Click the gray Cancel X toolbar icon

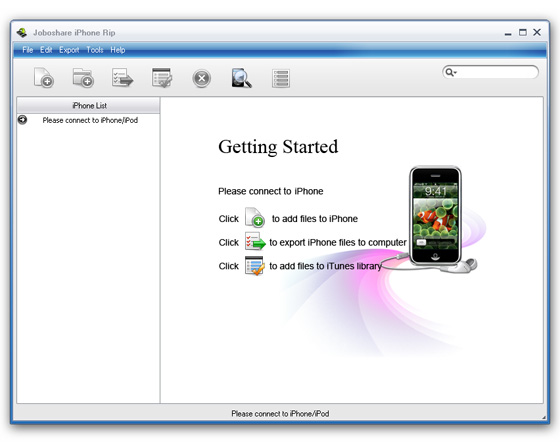[202, 78]
